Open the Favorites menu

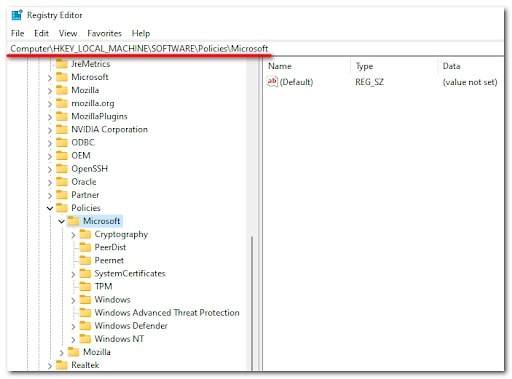coord(104,33)
